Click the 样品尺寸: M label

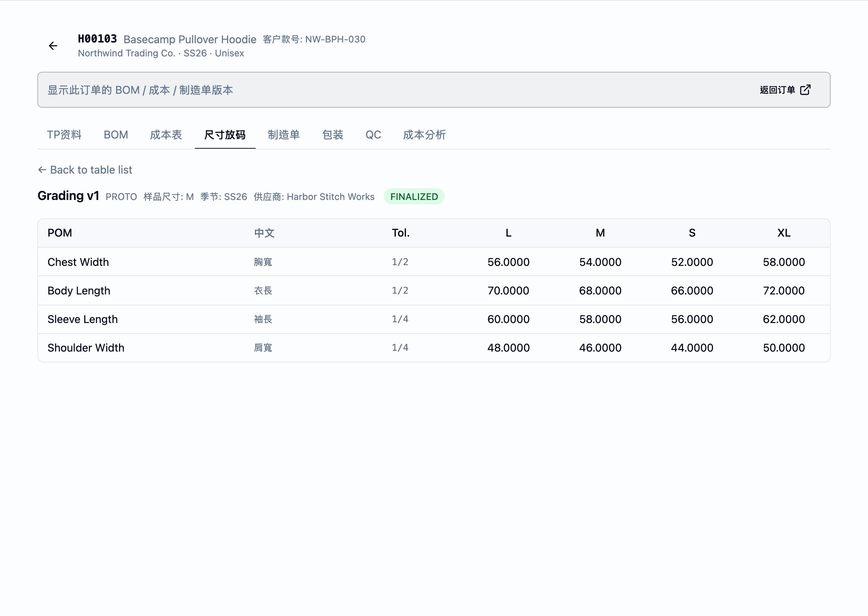pyautogui.click(x=168, y=197)
